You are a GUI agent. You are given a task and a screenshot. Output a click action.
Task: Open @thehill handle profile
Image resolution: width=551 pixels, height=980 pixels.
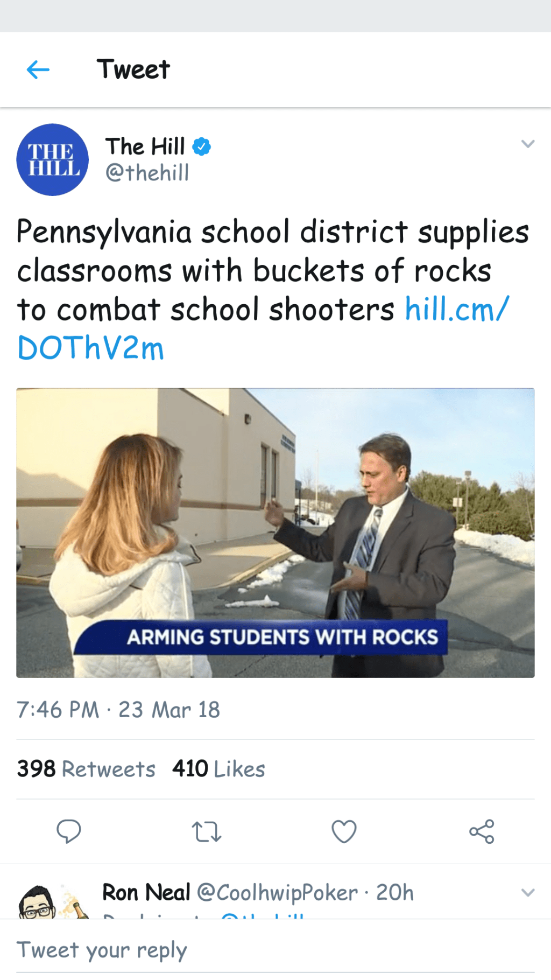(x=147, y=173)
